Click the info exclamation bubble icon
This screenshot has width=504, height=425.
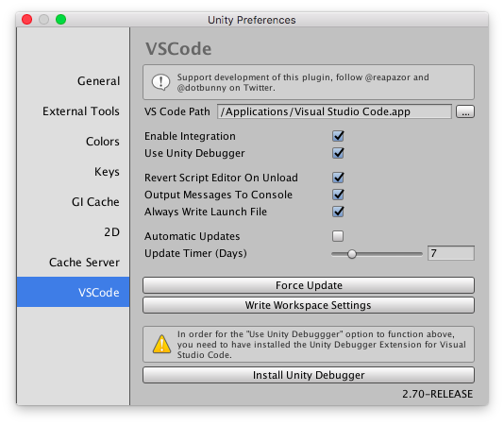click(160, 82)
